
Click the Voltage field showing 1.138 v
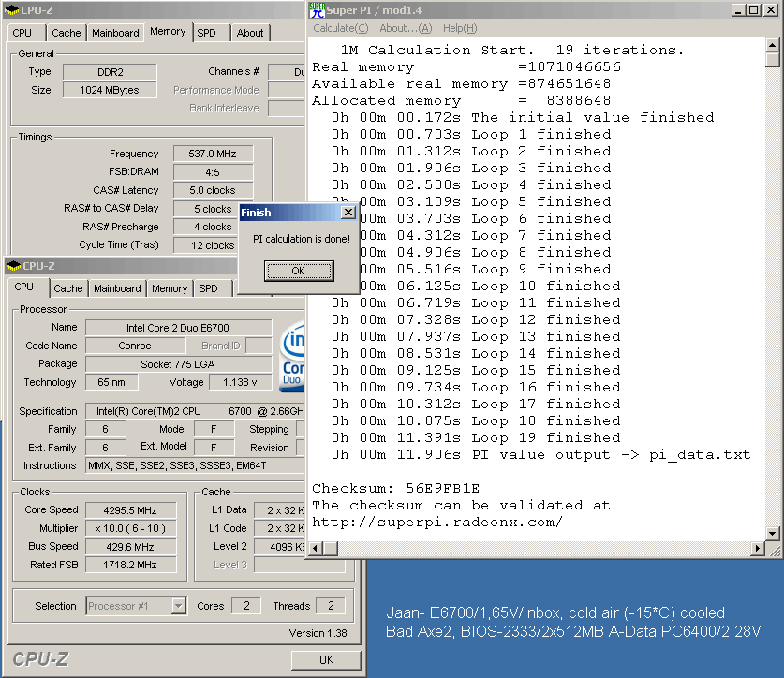(x=241, y=382)
